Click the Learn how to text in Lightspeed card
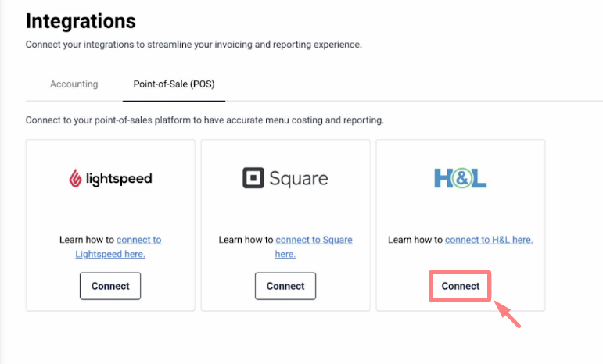The image size is (603, 364). (87, 240)
